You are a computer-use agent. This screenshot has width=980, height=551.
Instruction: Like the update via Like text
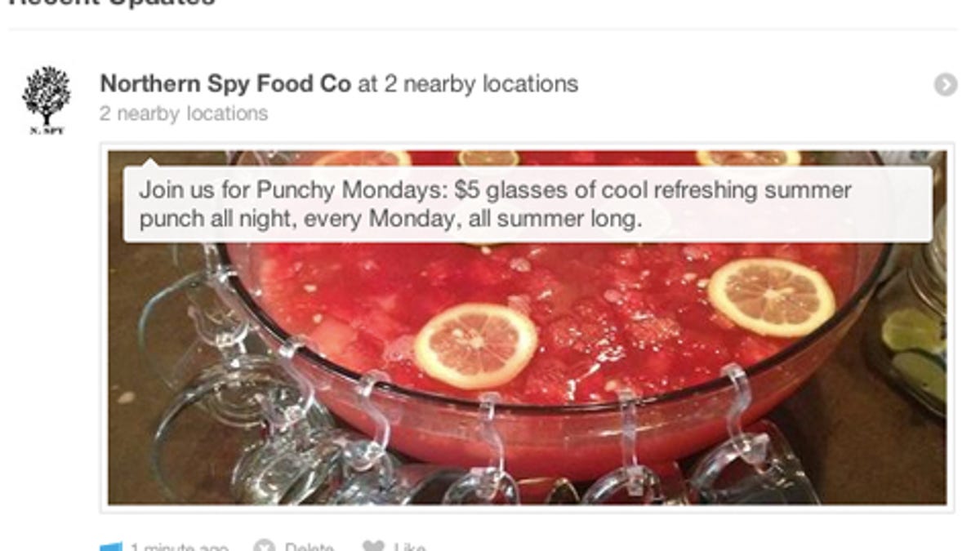pyautogui.click(x=409, y=548)
